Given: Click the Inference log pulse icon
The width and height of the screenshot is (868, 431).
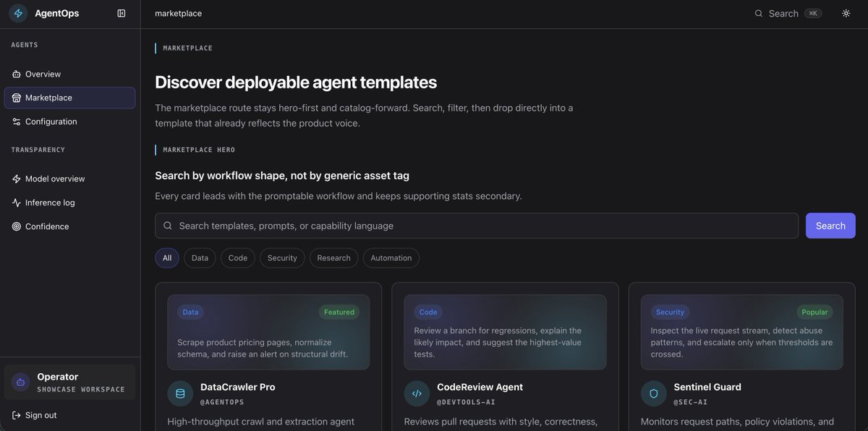Looking at the screenshot, I should point(17,202).
